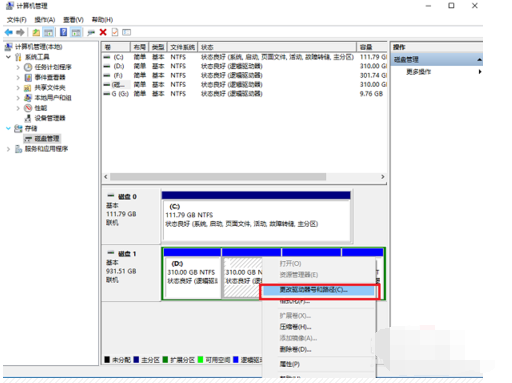Open the 查看(V) menu
Viewport: 512px width, 383px height.
73,20
